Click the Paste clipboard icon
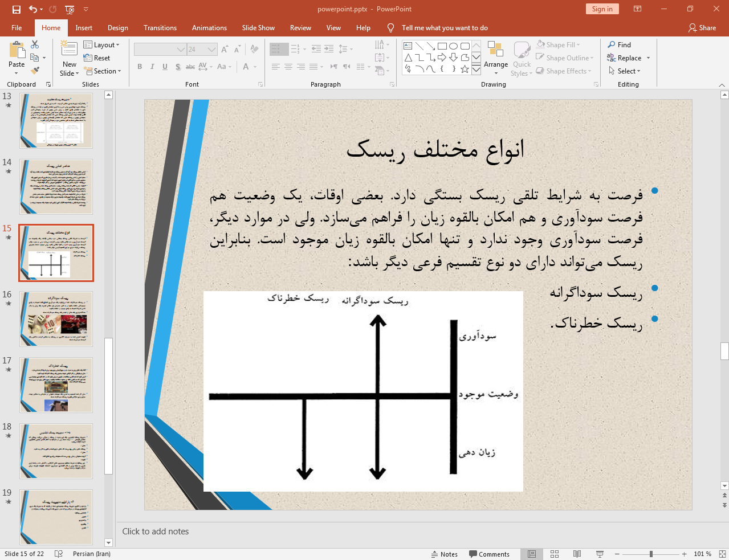 click(x=17, y=50)
